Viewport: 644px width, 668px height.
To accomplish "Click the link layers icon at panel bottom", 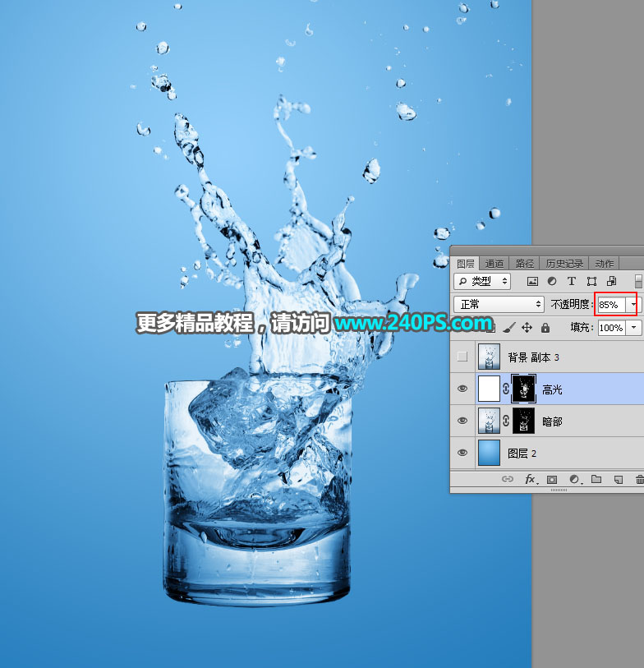I will (508, 479).
